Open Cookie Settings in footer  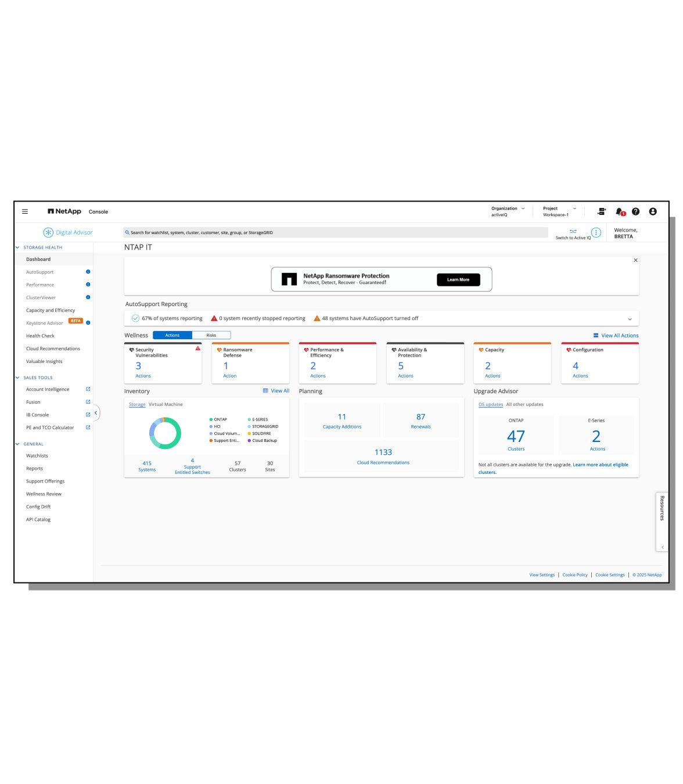(x=610, y=575)
